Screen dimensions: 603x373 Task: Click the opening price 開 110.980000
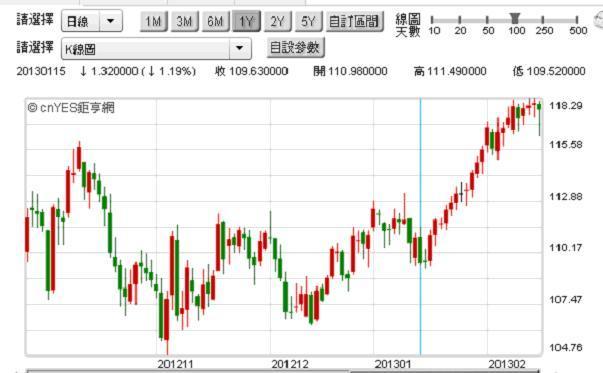click(350, 71)
